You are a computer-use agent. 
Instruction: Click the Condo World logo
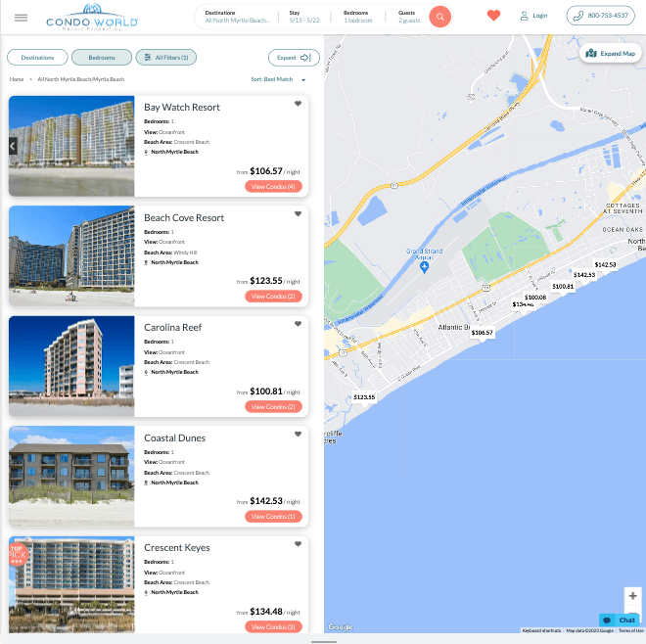point(92,18)
